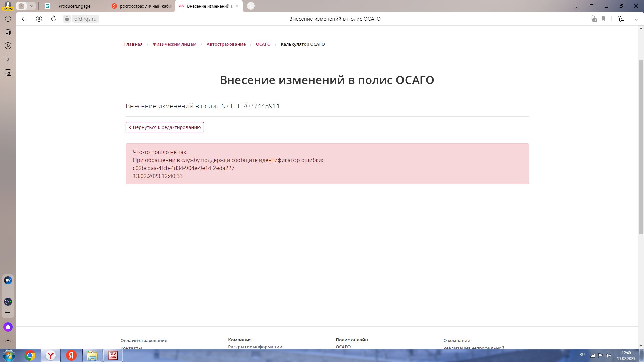Click the error identifier c02bcdaa text
The width and height of the screenshot is (644, 362).
[x=183, y=168]
